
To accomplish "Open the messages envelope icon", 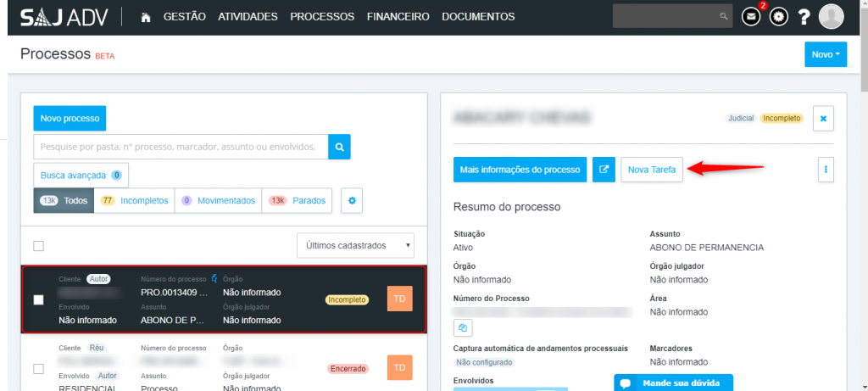I will click(x=751, y=18).
